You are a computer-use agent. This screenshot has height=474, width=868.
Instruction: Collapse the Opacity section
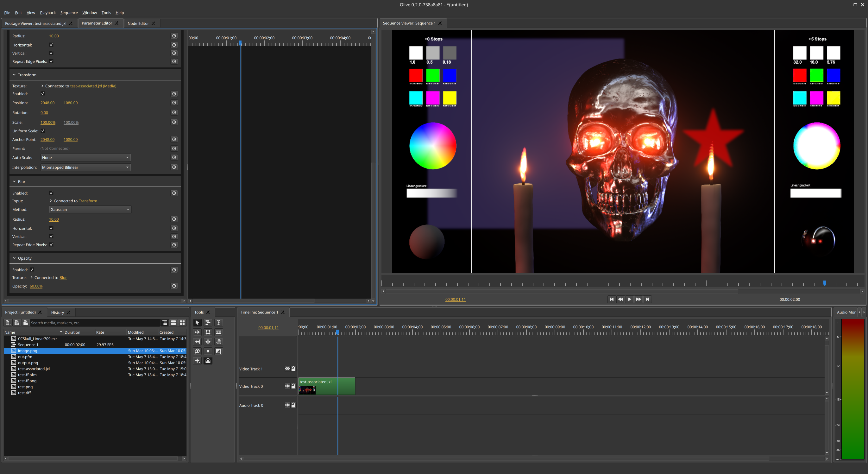click(14, 258)
